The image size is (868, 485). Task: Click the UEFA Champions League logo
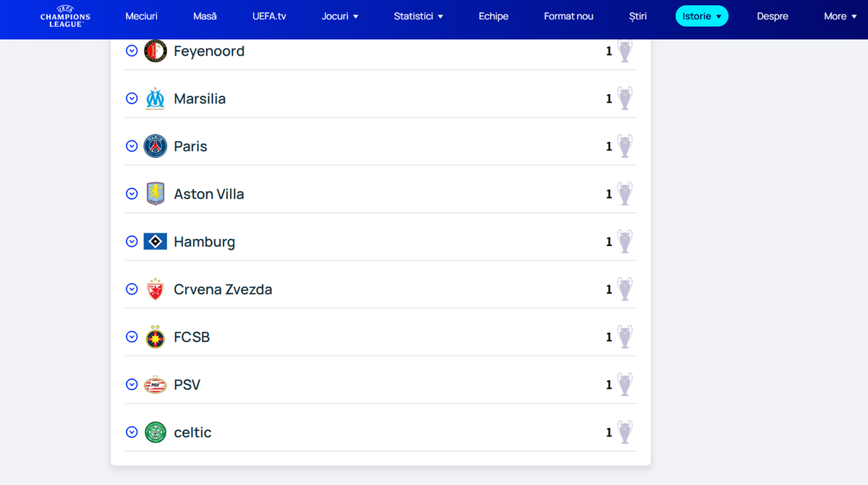pyautogui.click(x=65, y=16)
